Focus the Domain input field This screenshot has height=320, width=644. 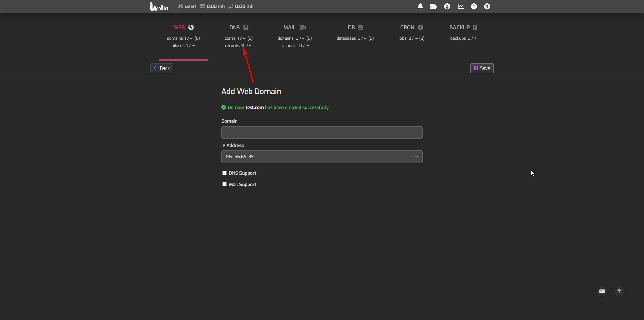click(322, 133)
